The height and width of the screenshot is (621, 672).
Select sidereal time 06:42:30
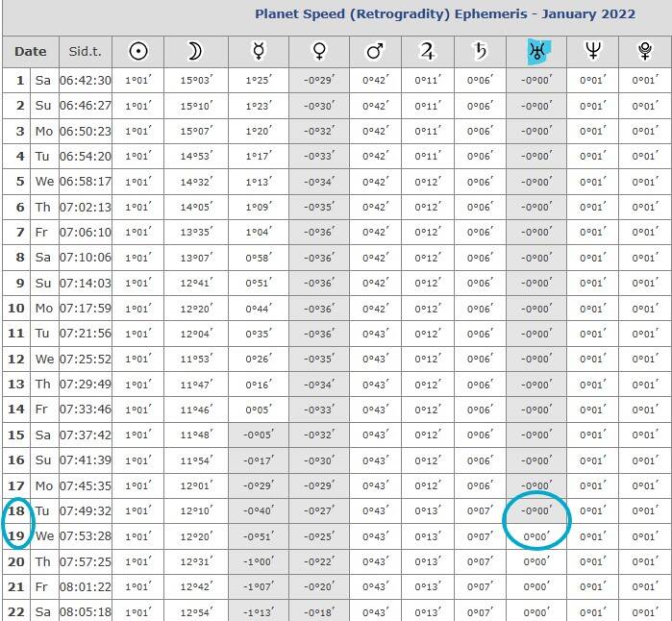pyautogui.click(x=86, y=80)
